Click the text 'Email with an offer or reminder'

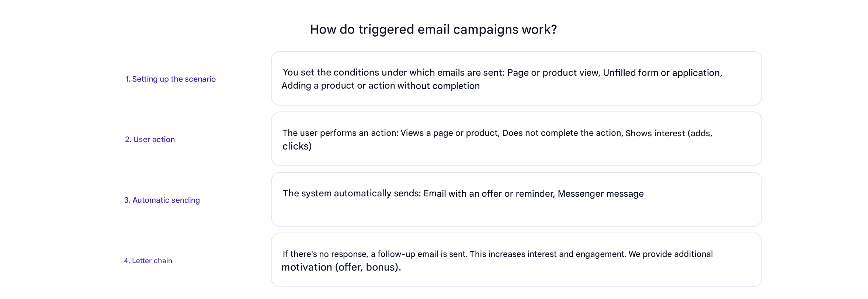click(488, 193)
